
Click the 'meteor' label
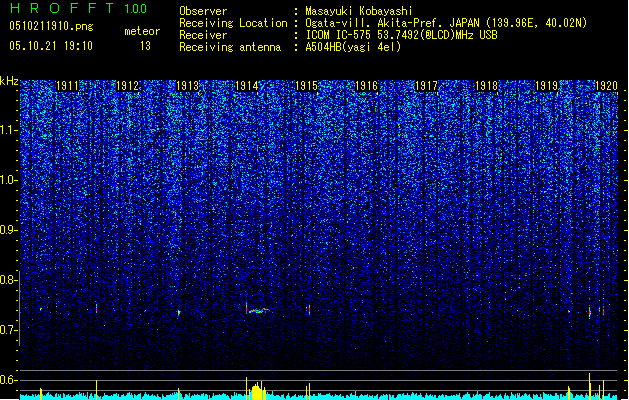tap(142, 31)
